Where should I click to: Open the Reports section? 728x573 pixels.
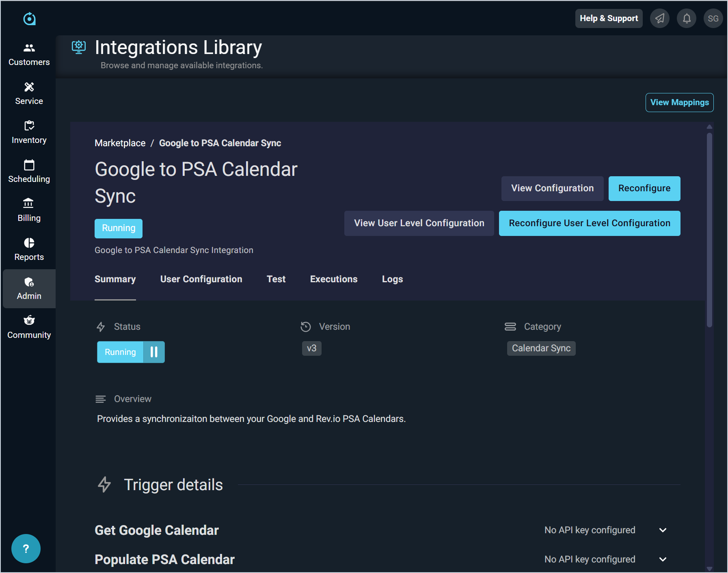tap(29, 249)
